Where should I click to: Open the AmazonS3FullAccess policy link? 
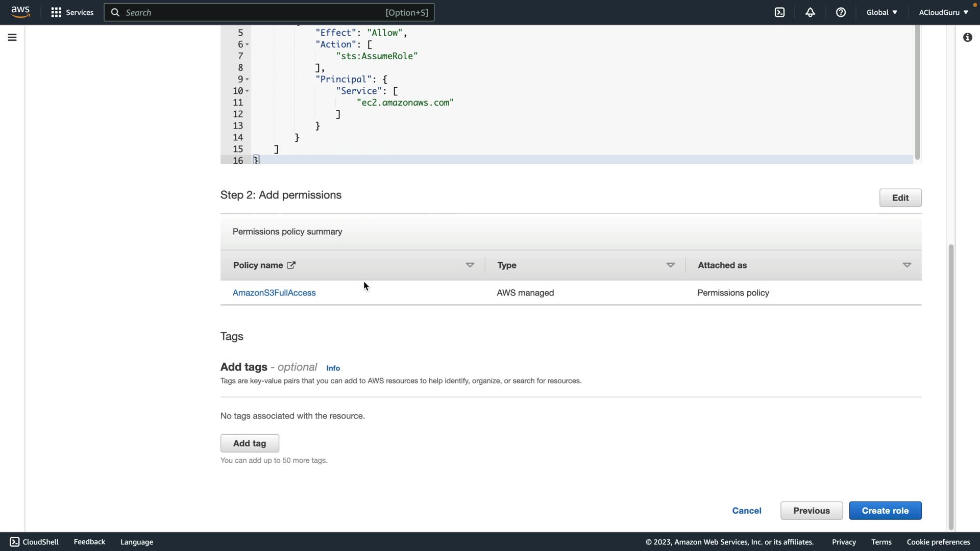tap(274, 293)
